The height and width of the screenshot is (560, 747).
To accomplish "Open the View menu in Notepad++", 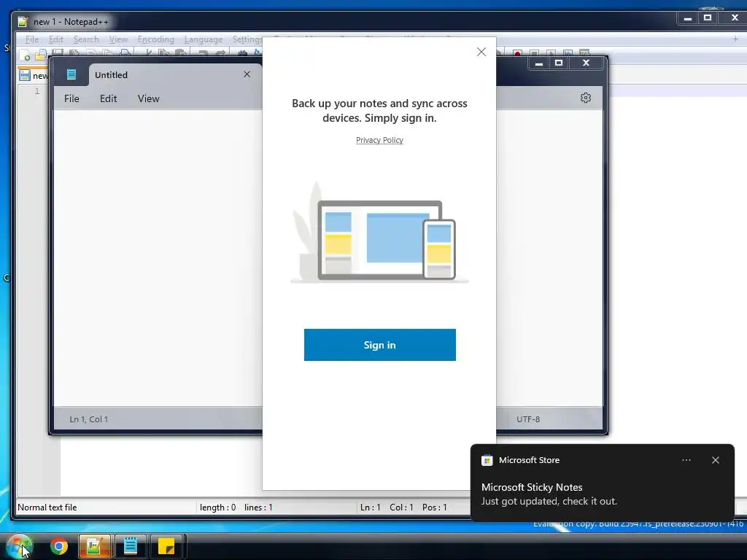I will click(118, 39).
